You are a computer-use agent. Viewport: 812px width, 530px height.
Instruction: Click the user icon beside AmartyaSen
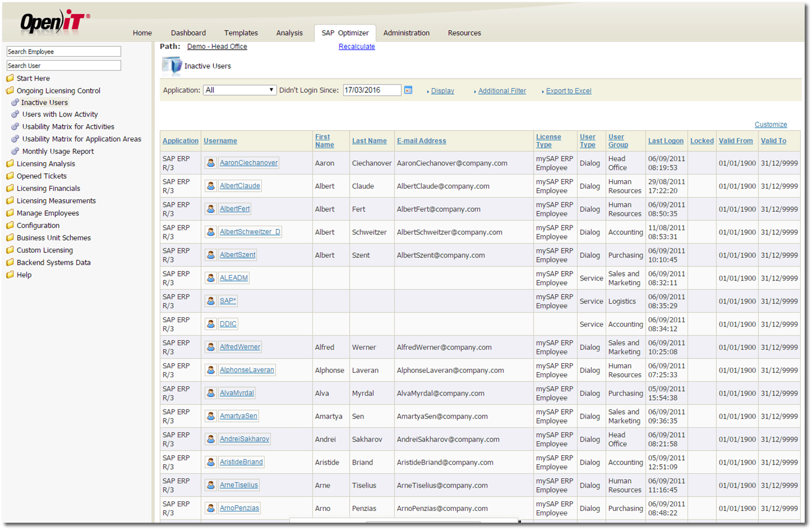[211, 417]
